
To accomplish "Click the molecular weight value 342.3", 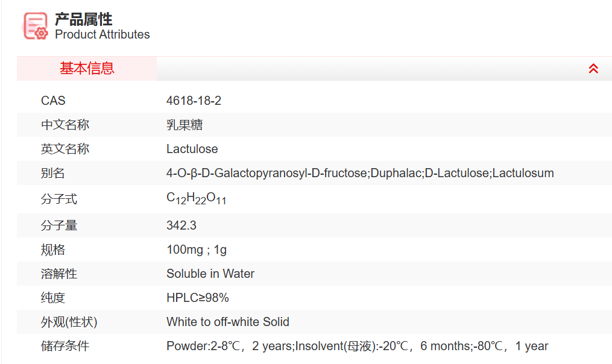I will tap(181, 225).
